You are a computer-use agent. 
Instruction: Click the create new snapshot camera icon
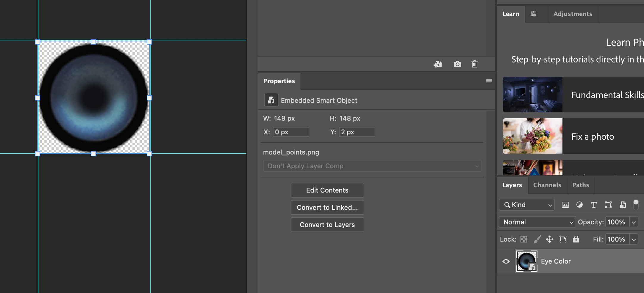point(457,64)
